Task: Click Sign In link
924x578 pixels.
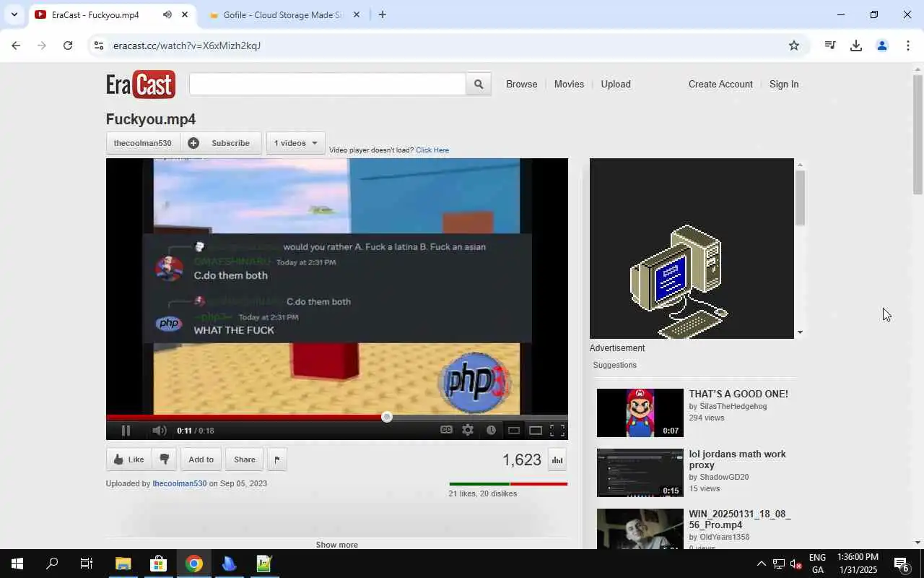Action: pos(784,85)
